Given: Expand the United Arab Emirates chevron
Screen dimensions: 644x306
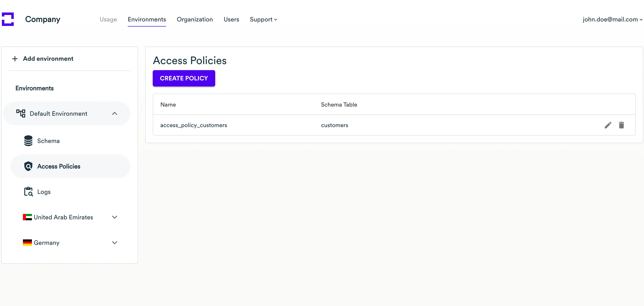Looking at the screenshot, I should pyautogui.click(x=114, y=217).
